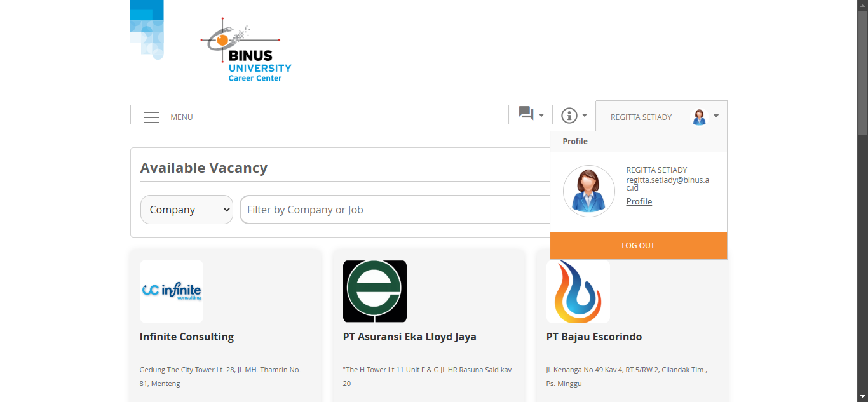This screenshot has width=868, height=402.
Task: Open the Infinite Consulting logo
Action: 172,291
